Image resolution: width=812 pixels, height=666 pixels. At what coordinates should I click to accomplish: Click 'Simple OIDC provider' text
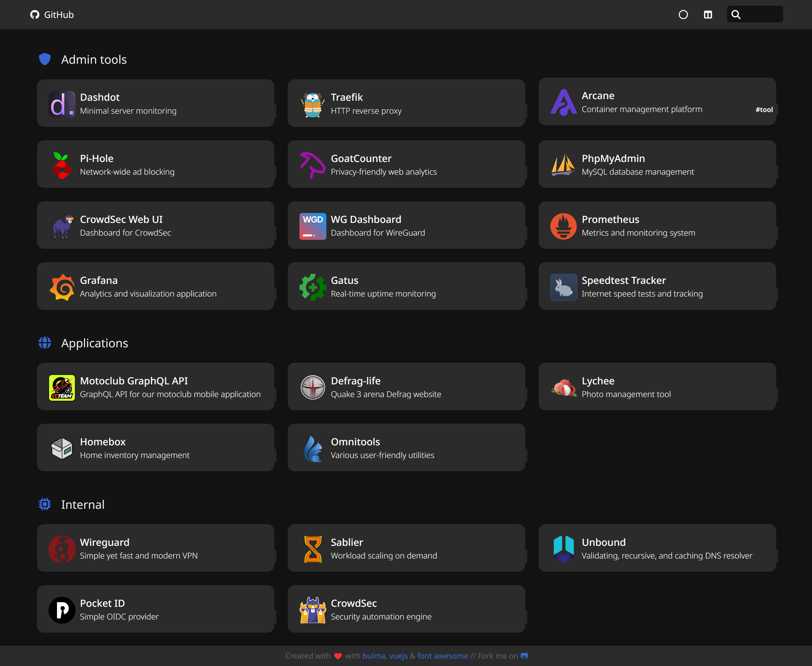click(119, 616)
